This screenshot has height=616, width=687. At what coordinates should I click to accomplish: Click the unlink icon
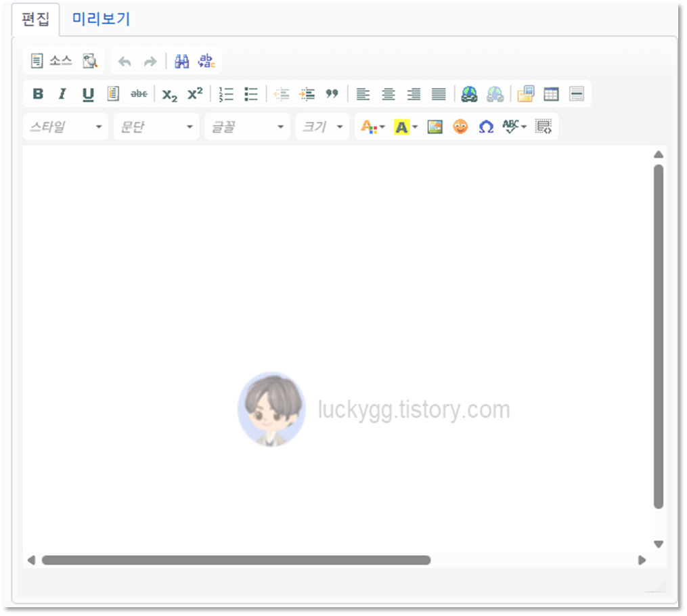click(495, 94)
